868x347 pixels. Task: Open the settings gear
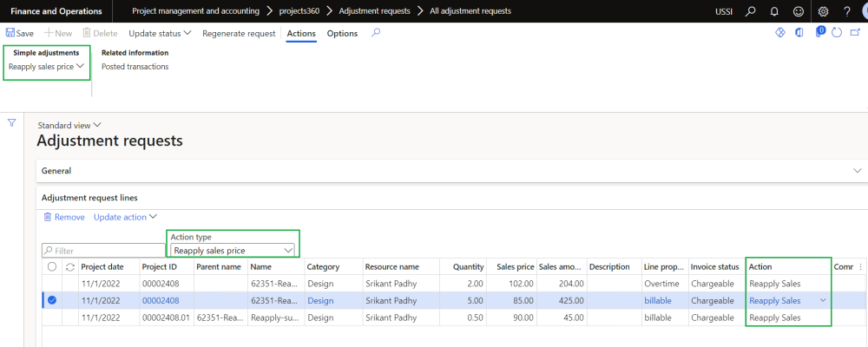click(x=823, y=11)
